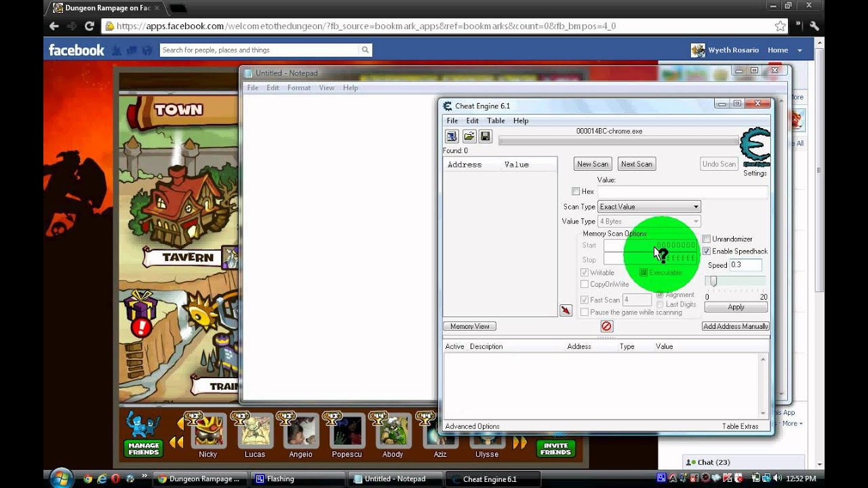The image size is (868, 488).
Task: Click the Facebook search box
Action: click(x=259, y=50)
